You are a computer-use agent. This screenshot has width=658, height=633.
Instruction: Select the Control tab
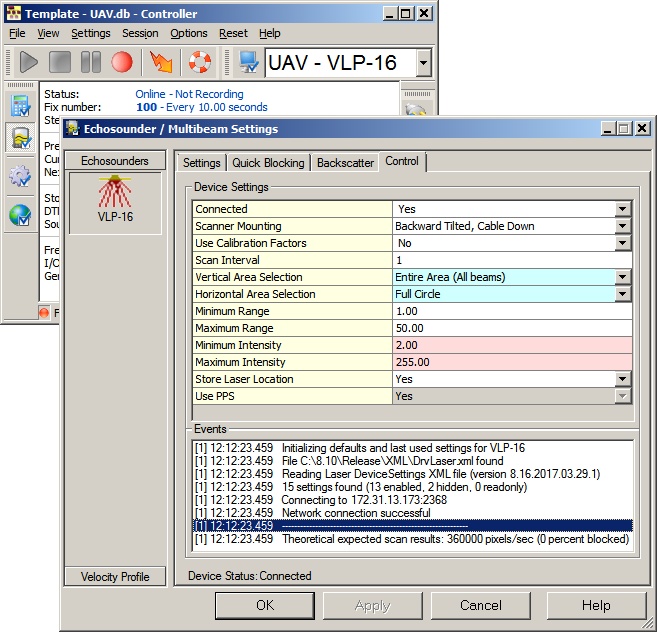click(x=402, y=161)
